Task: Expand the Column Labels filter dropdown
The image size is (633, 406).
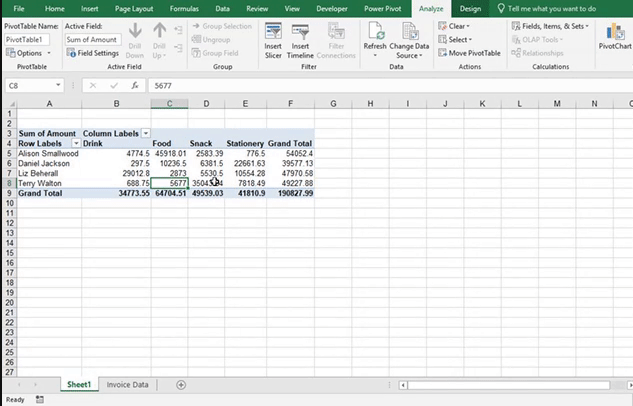Action: pyautogui.click(x=146, y=133)
